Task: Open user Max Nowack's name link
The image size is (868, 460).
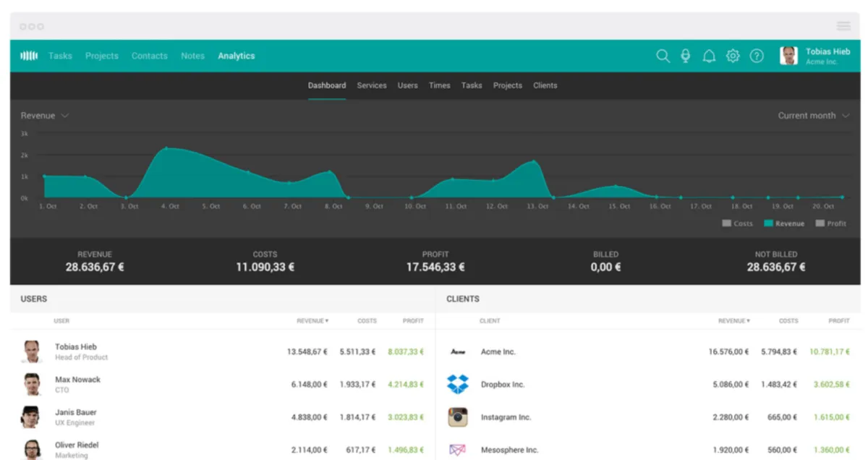Action: (x=77, y=379)
